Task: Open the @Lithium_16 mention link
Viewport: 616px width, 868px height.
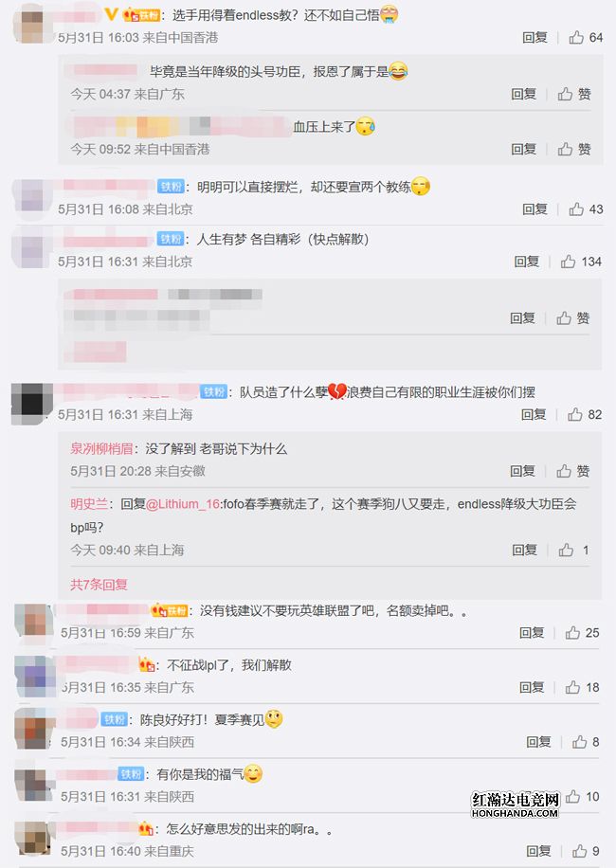Action: click(x=183, y=504)
